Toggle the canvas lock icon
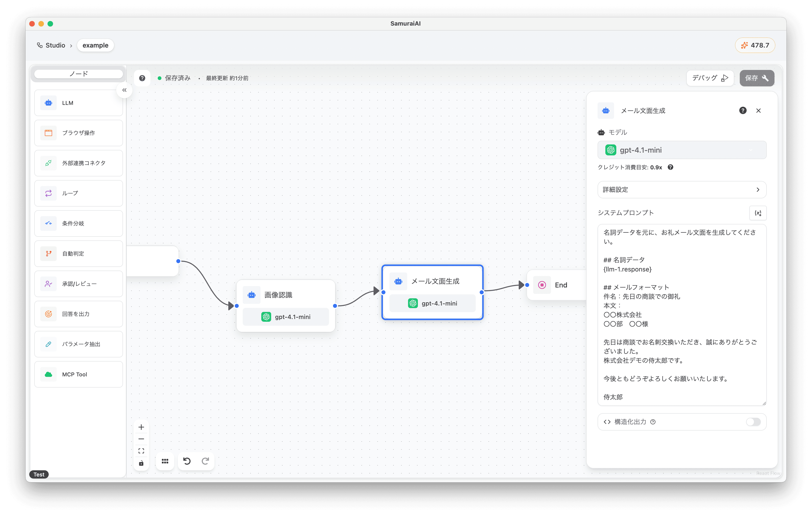 (141, 463)
